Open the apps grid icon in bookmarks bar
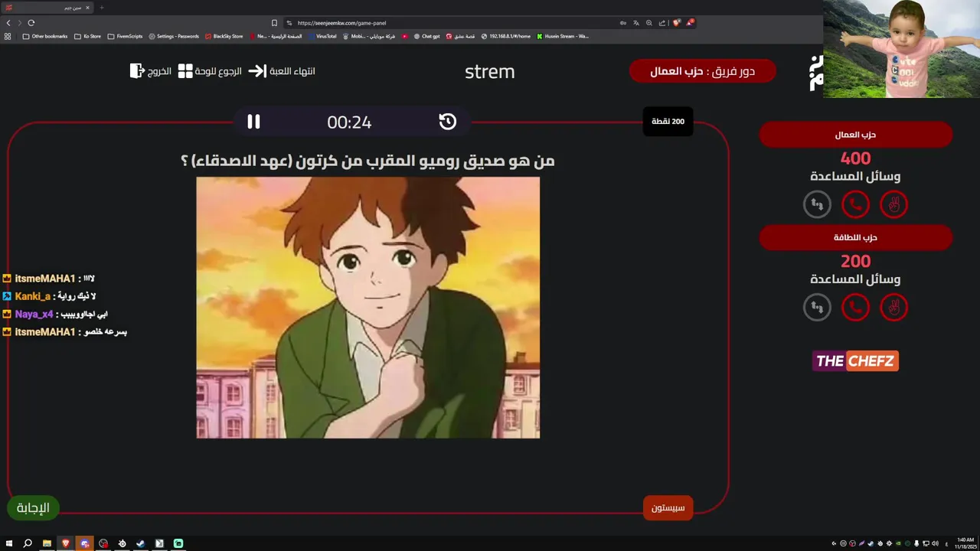The width and height of the screenshot is (980, 551). coord(8,36)
